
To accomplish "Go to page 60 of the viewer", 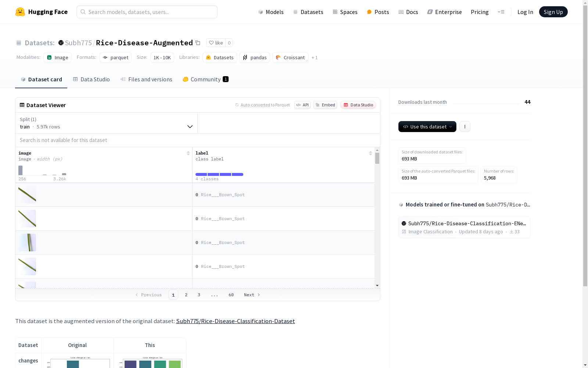I will 231,295.
